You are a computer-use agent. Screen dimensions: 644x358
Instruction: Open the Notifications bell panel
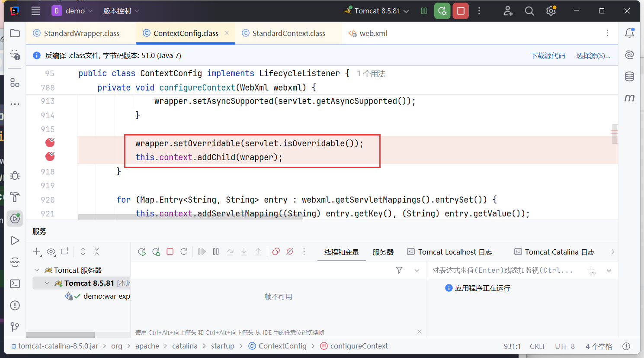[629, 33]
